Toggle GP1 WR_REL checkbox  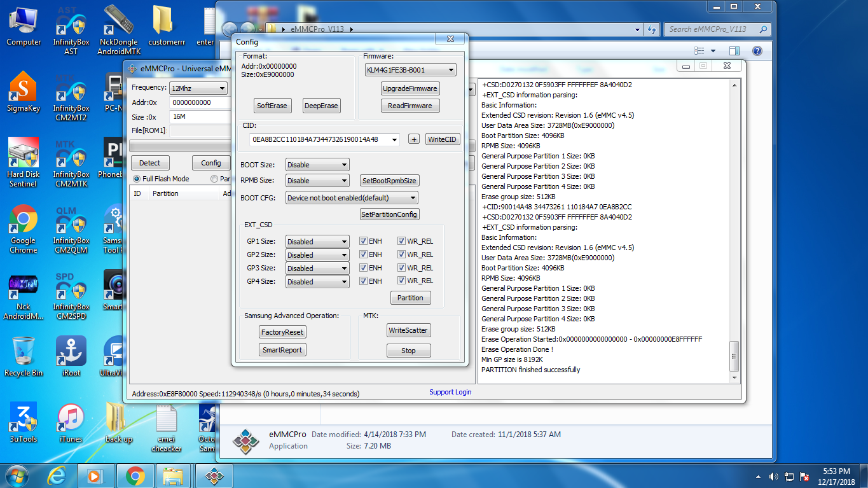click(402, 241)
